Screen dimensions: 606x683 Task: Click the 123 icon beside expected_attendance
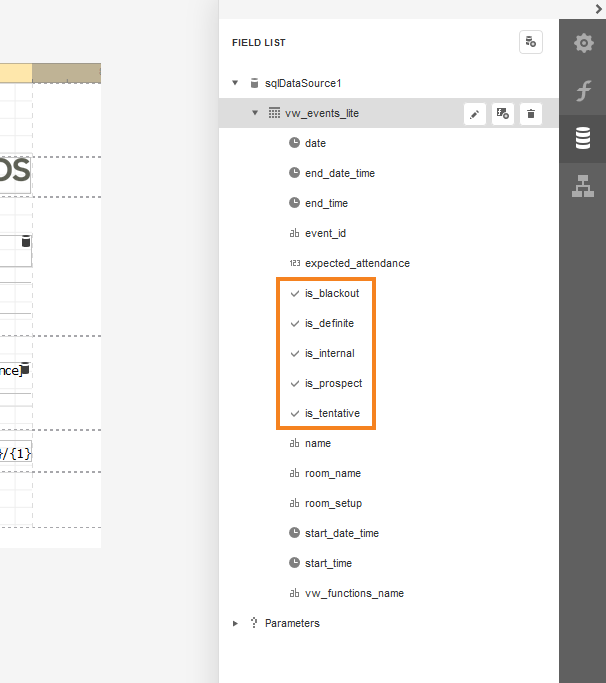pyautogui.click(x=295, y=263)
